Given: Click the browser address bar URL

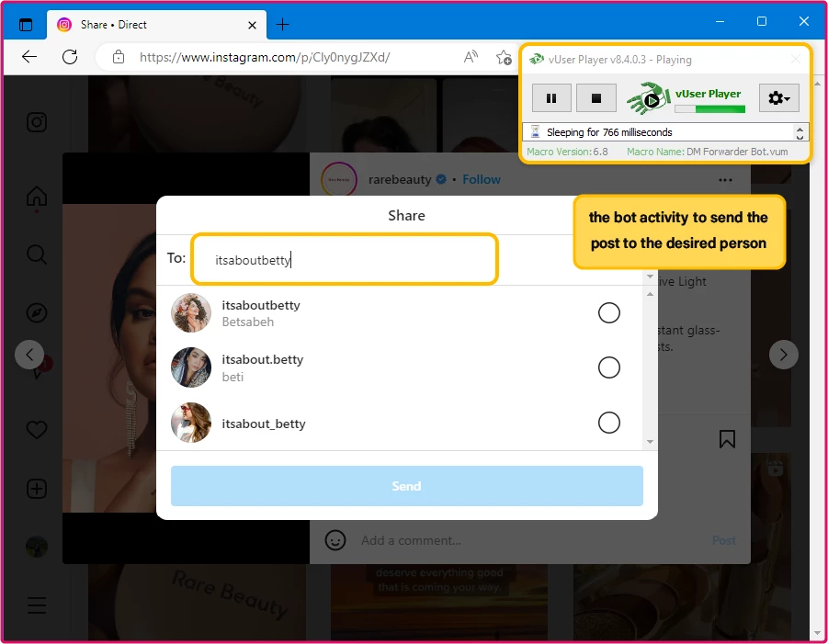Looking at the screenshot, I should click(x=265, y=57).
